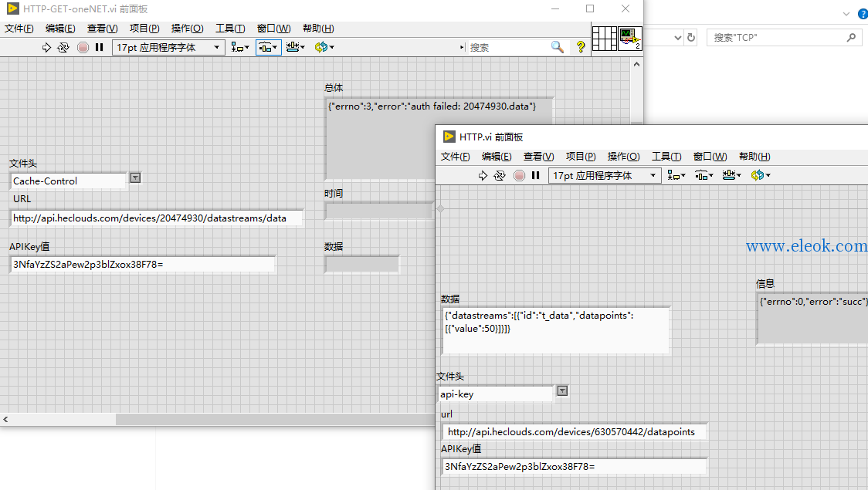Run continuously in HTTP-GET-oneNET window

(63, 48)
